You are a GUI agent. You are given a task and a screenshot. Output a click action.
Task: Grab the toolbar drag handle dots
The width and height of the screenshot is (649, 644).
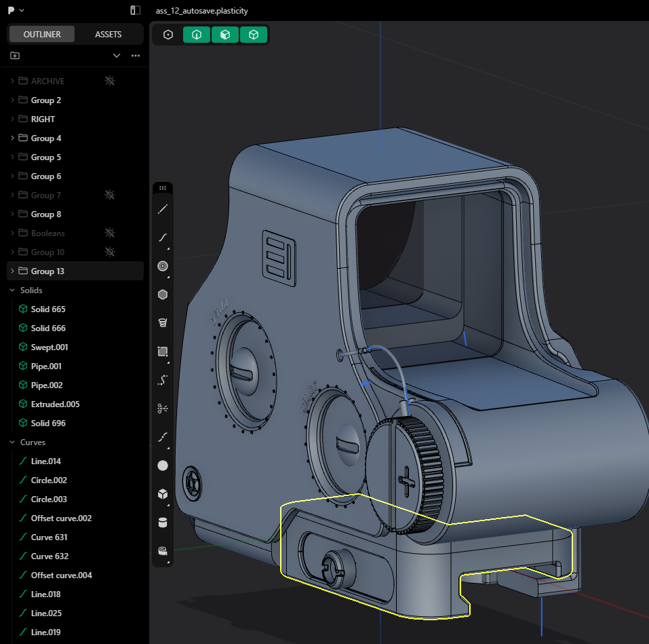point(163,188)
